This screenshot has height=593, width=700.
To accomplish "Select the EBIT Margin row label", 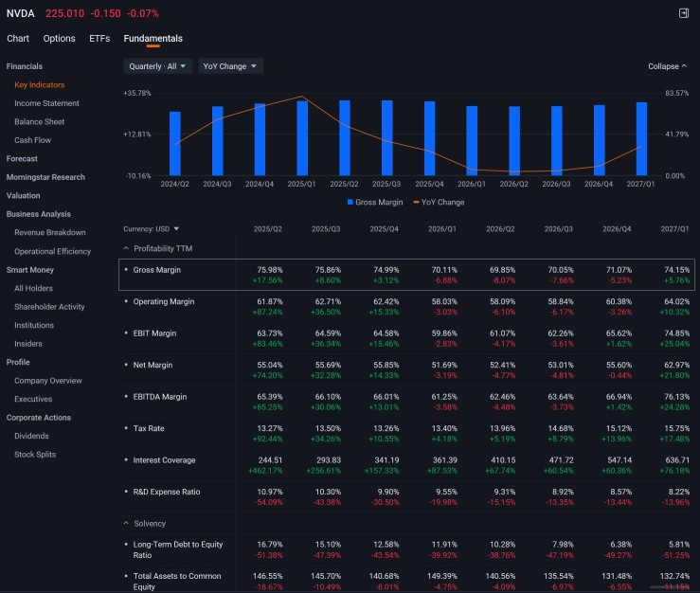I will click(154, 333).
